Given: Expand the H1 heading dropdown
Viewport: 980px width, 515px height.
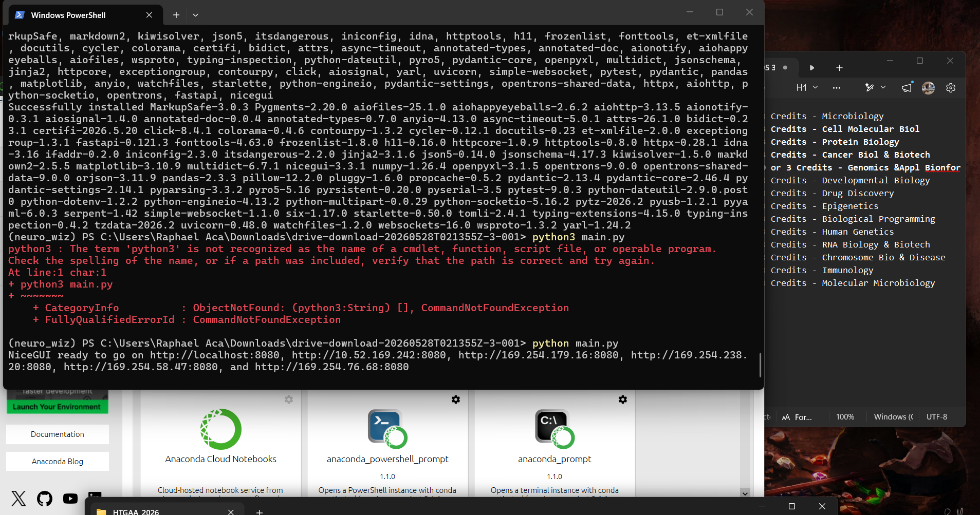Looking at the screenshot, I should (807, 88).
